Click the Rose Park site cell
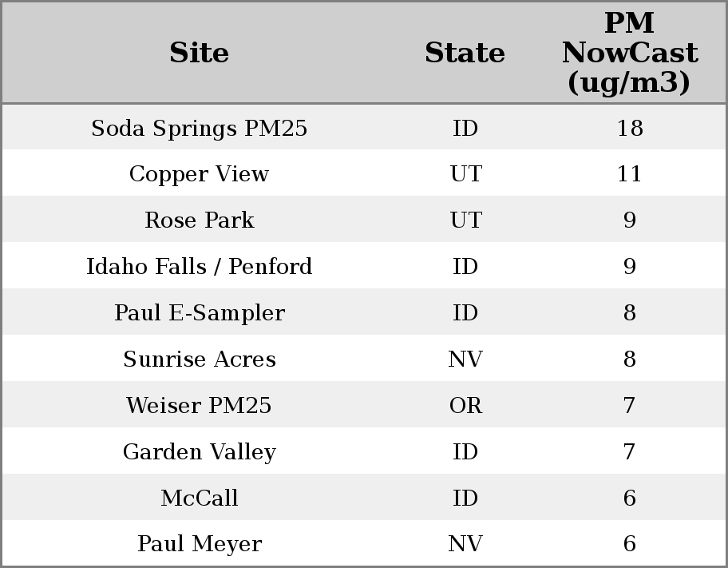The height and width of the screenshot is (568, 728). click(x=199, y=220)
